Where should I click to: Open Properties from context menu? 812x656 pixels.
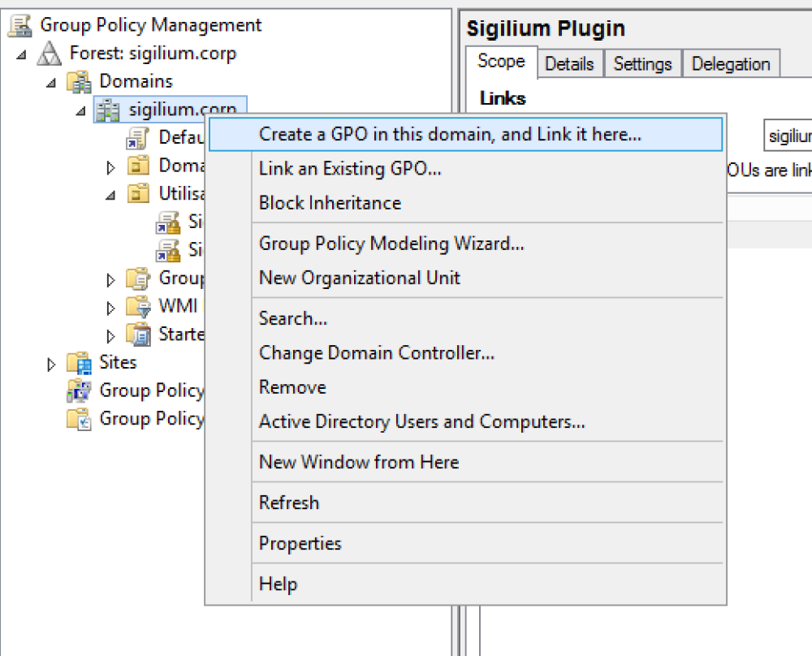tap(465, 543)
